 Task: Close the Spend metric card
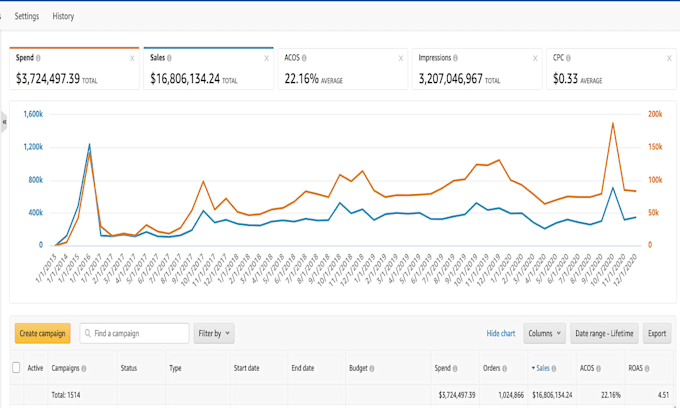[132, 59]
